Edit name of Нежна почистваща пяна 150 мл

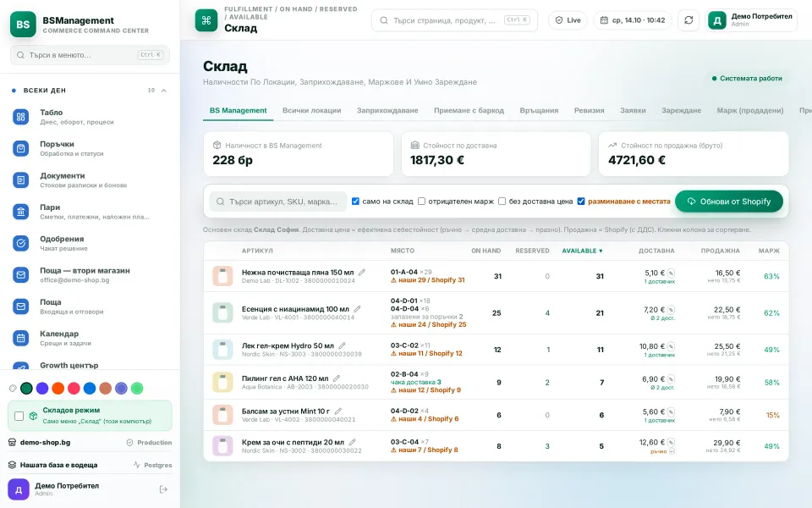coord(362,272)
